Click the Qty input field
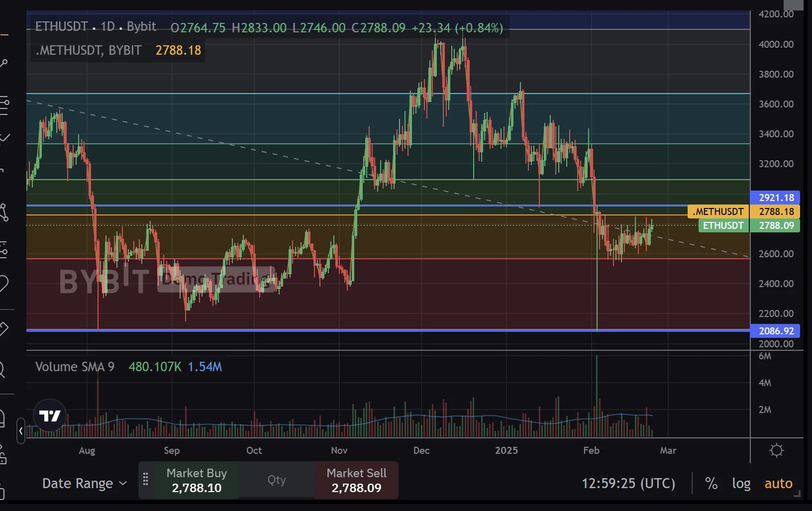 pos(277,480)
